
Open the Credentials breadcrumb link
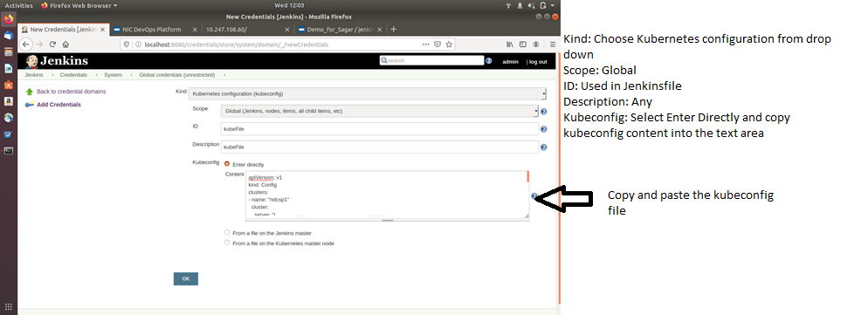pyautogui.click(x=73, y=74)
